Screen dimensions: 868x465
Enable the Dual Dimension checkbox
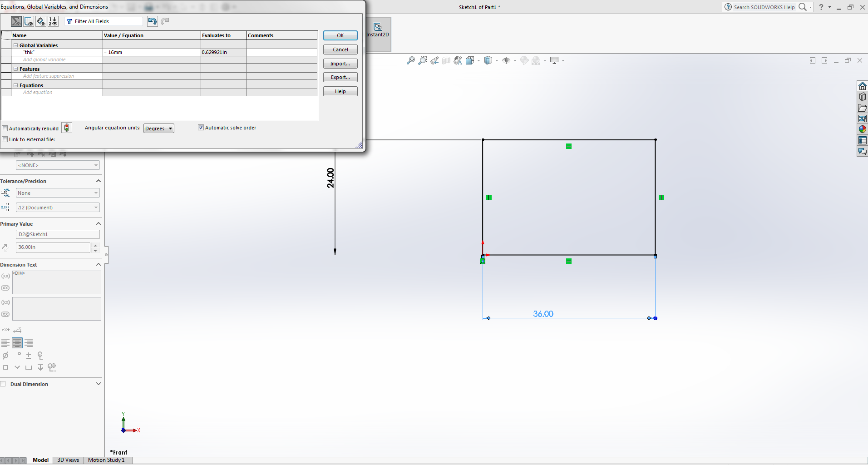(3, 384)
